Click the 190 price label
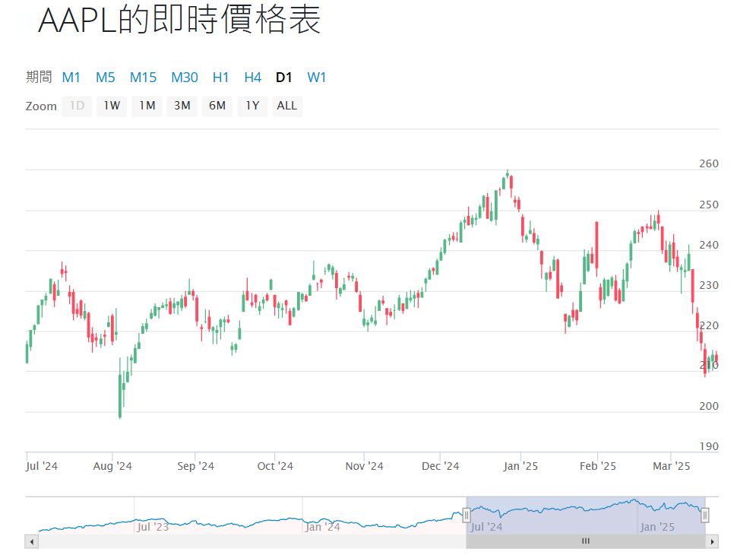 tap(709, 446)
